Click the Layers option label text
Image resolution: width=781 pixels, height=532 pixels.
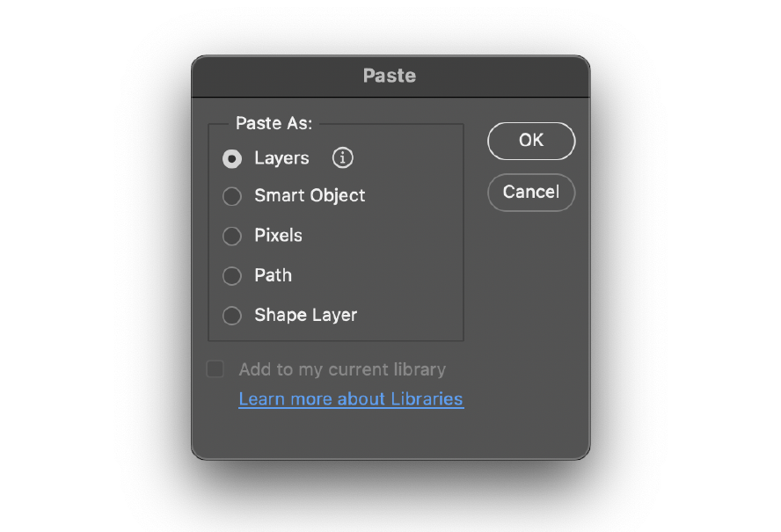tap(282, 158)
